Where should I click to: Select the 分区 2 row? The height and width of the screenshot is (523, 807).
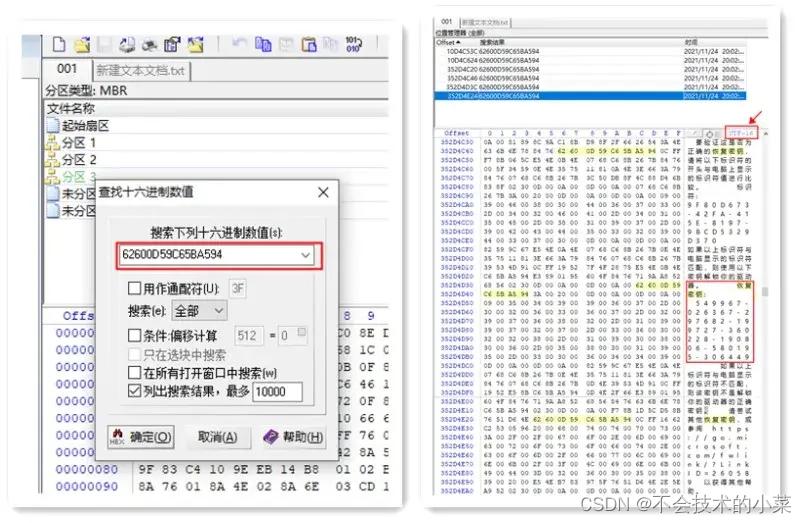coord(216,160)
